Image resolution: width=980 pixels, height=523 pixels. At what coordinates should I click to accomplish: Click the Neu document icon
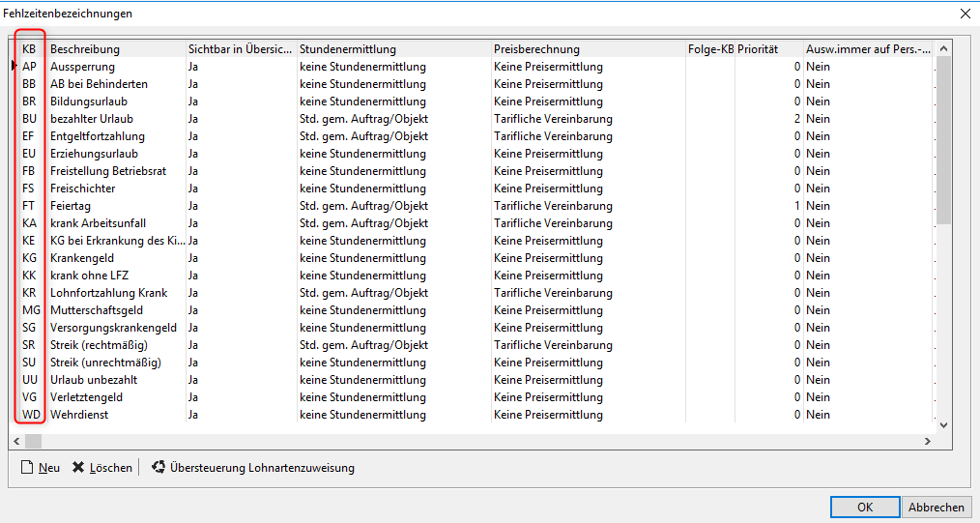28,468
